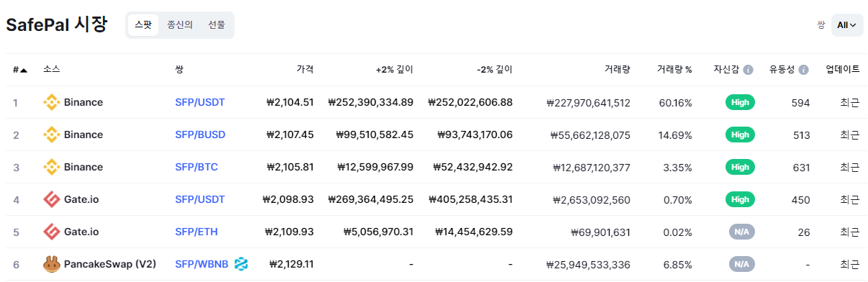Open the All pair filter dropdown

pos(846,25)
